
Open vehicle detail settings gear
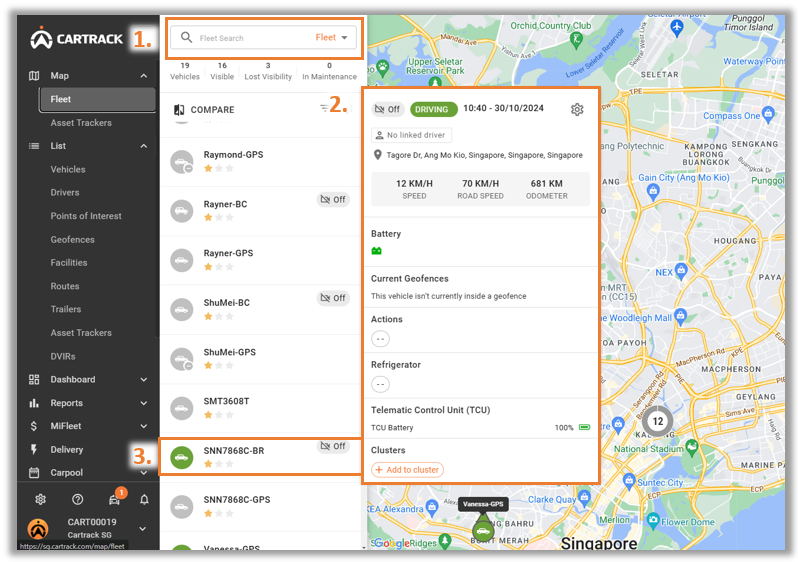(x=577, y=109)
